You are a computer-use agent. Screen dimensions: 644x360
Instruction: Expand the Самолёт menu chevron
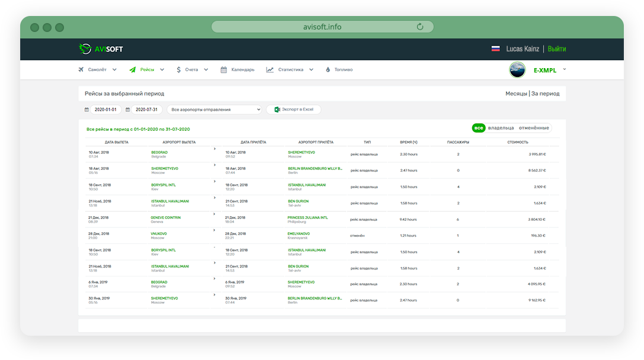click(x=114, y=70)
